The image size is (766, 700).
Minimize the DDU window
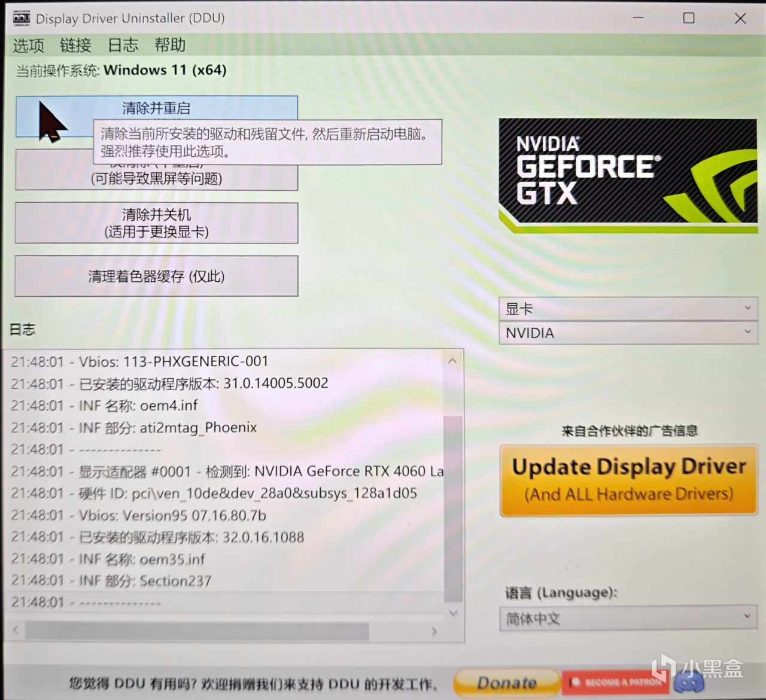pos(638,18)
